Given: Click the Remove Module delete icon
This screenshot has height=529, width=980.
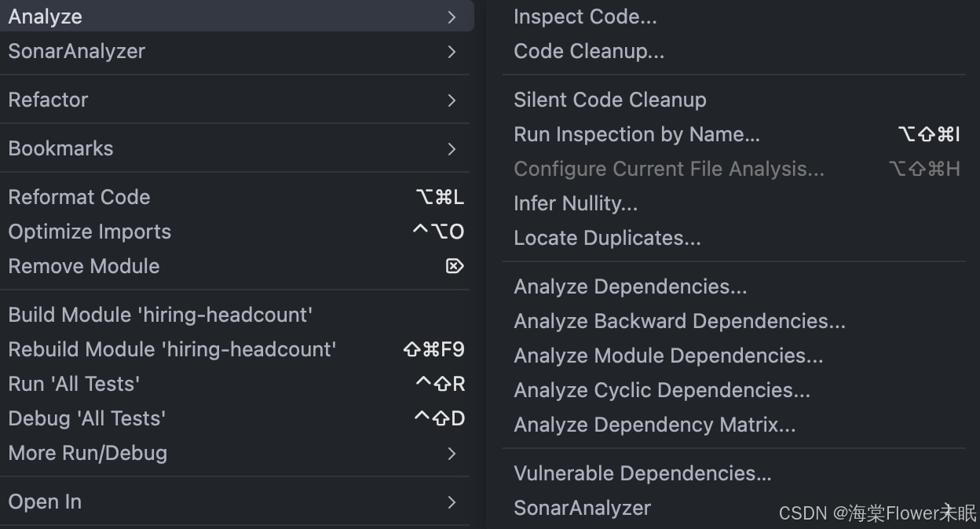Looking at the screenshot, I should pyautogui.click(x=455, y=267).
